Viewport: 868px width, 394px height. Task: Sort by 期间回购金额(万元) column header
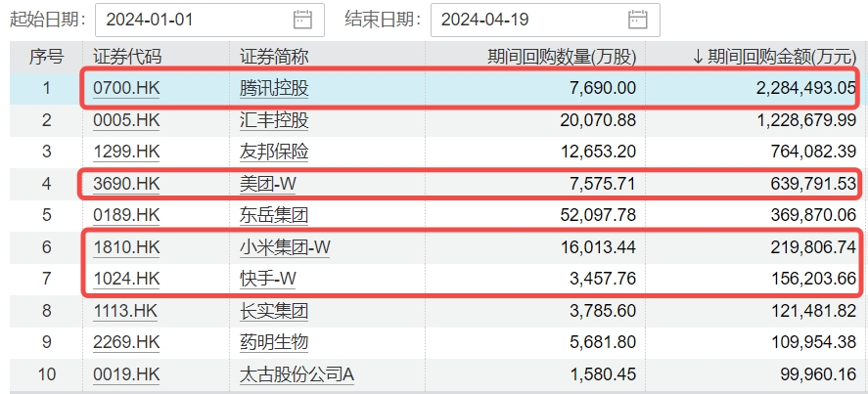point(774,56)
